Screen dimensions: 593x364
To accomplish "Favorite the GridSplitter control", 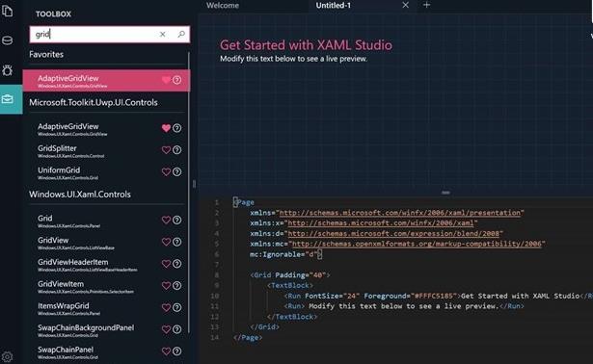I will [166, 150].
